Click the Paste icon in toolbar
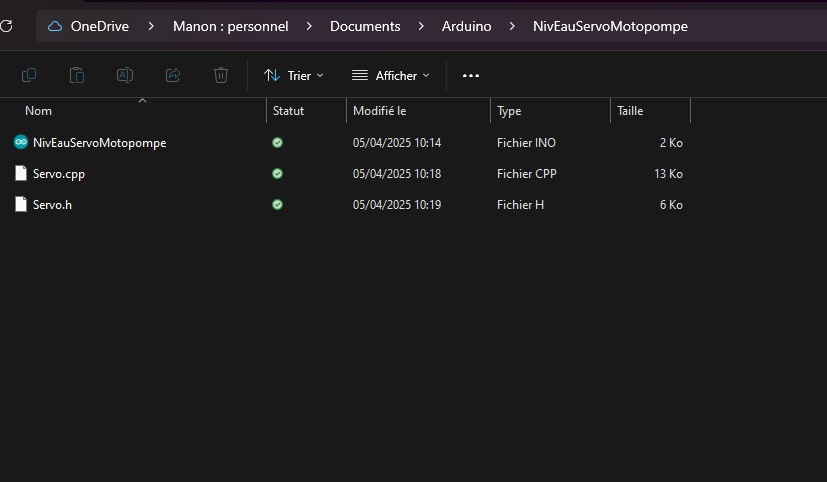The height and width of the screenshot is (482, 827). pos(77,75)
